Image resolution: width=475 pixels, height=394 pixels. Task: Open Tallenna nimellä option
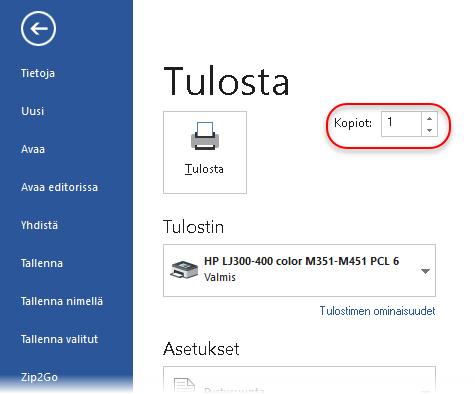point(62,301)
